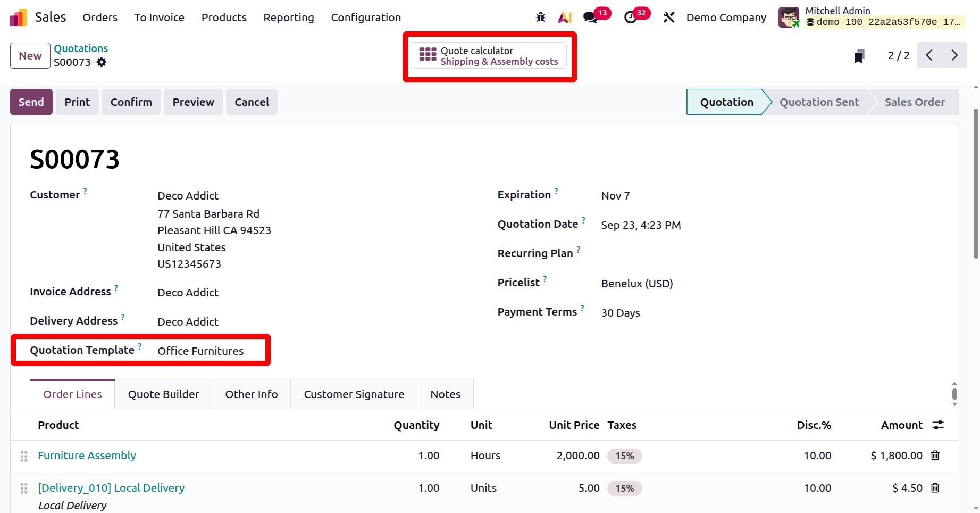This screenshot has width=980, height=513.
Task: Open the chat messages icon
Action: (x=590, y=18)
